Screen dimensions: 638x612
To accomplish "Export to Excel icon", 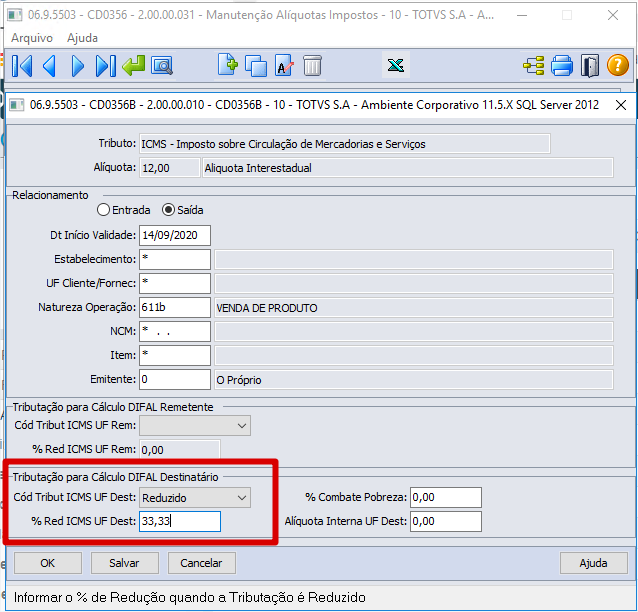I will pos(395,65).
